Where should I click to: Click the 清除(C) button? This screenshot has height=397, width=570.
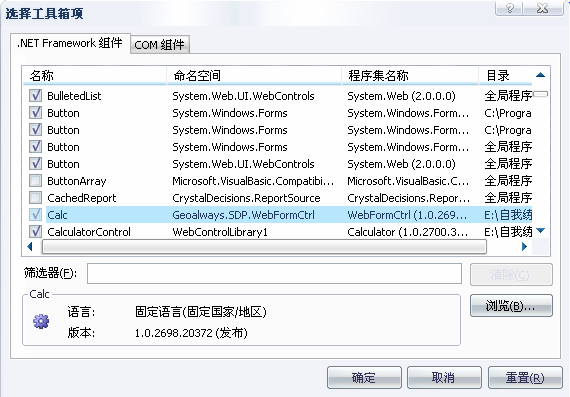[511, 274]
